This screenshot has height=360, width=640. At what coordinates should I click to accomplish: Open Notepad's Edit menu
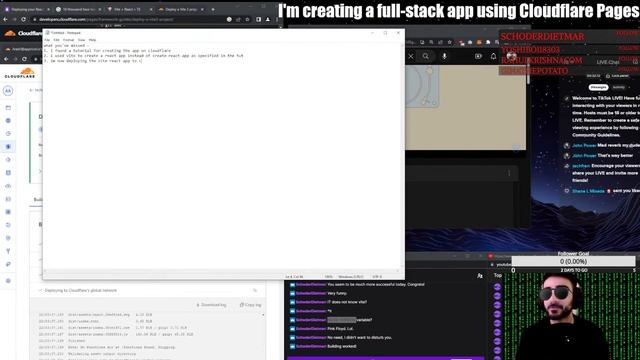[56, 40]
